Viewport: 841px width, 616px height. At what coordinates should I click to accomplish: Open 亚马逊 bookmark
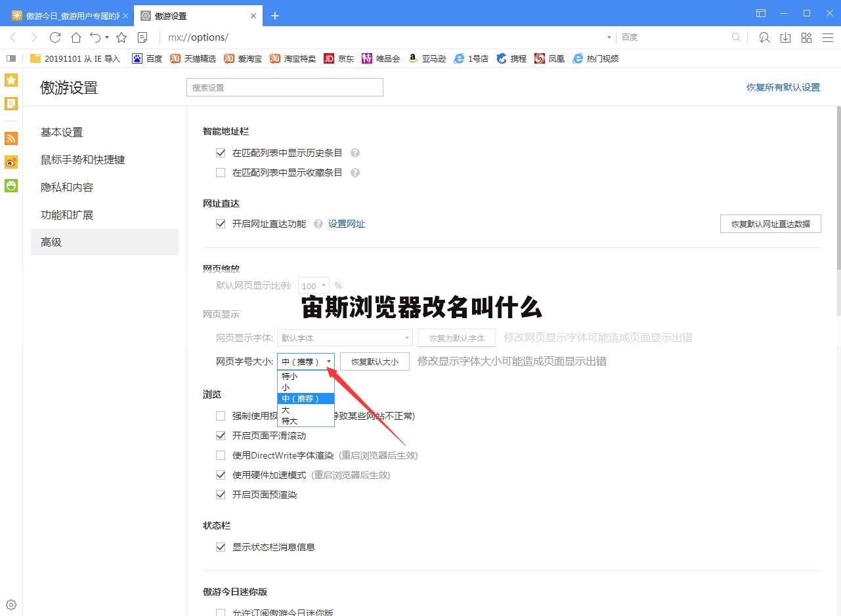(x=427, y=58)
